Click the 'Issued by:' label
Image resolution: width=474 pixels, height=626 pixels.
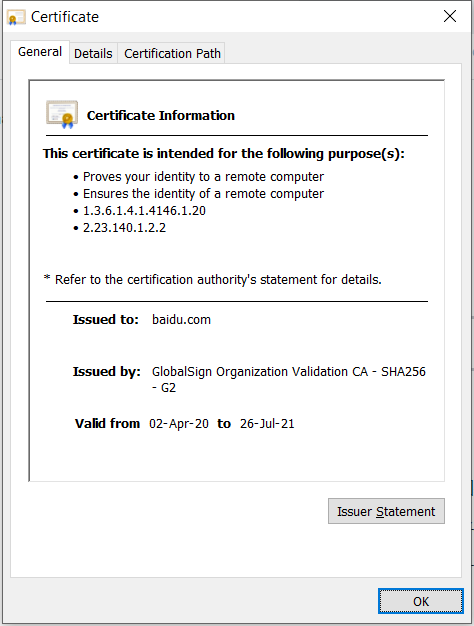pyautogui.click(x=107, y=372)
